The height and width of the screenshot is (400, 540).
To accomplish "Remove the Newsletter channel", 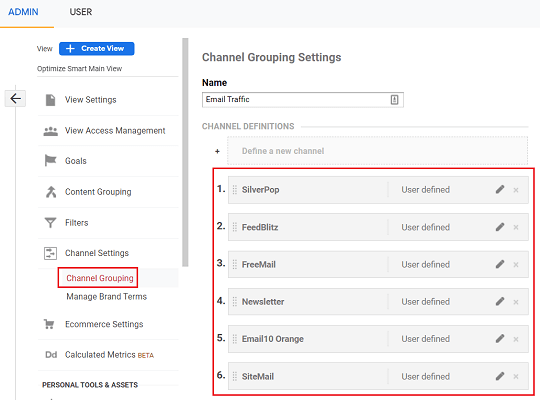I will point(516,302).
